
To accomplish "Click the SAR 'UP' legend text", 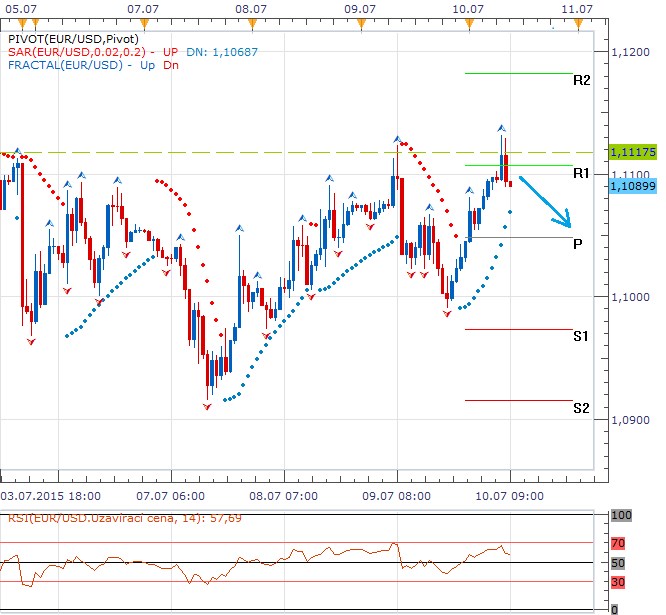I will pos(170,52).
